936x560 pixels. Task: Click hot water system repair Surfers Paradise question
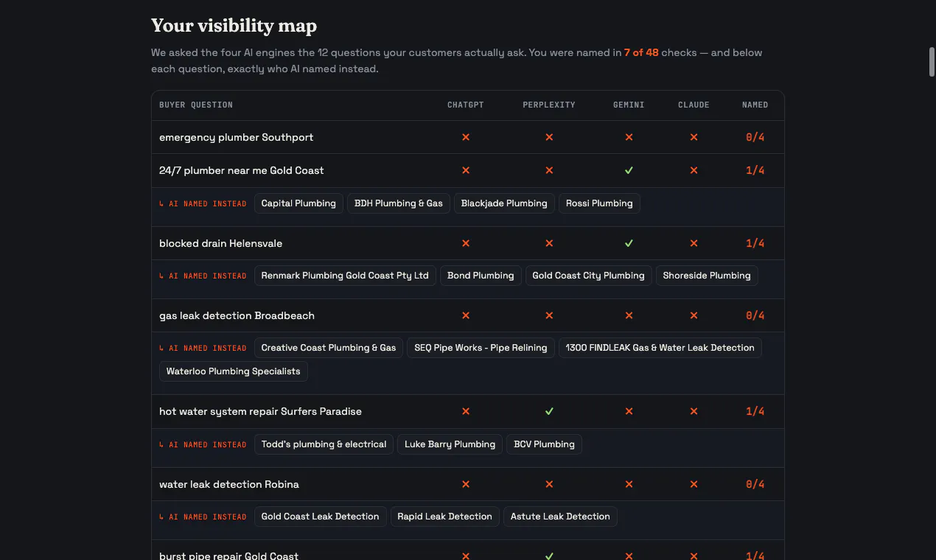click(260, 411)
